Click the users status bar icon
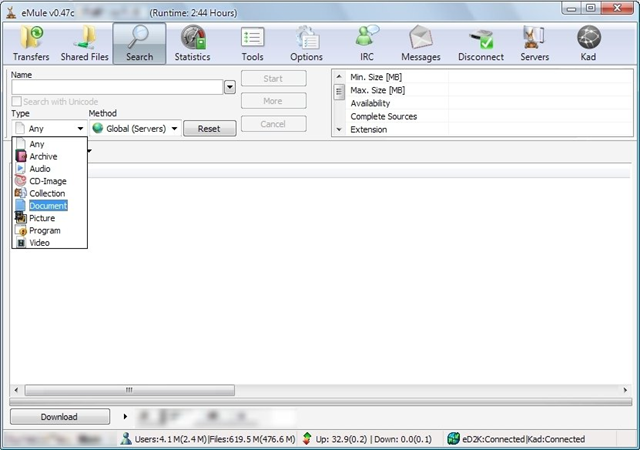This screenshot has width=640, height=450. click(x=126, y=439)
